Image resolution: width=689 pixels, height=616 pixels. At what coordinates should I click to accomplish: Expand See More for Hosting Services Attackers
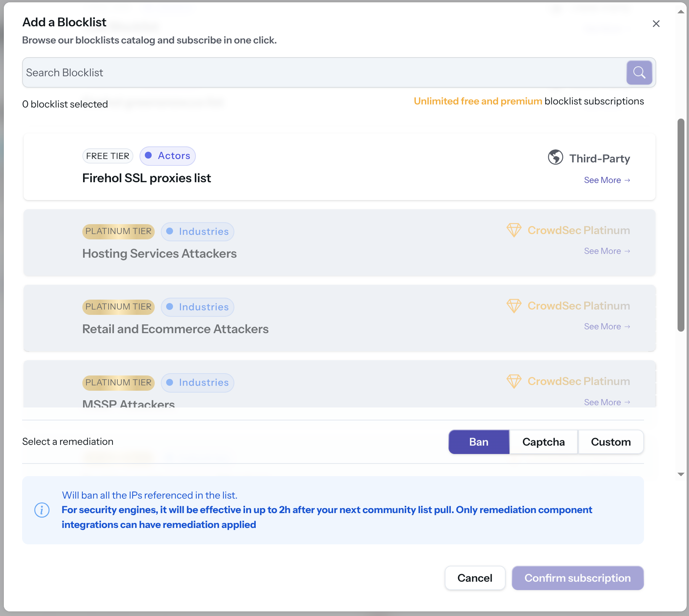click(x=606, y=251)
